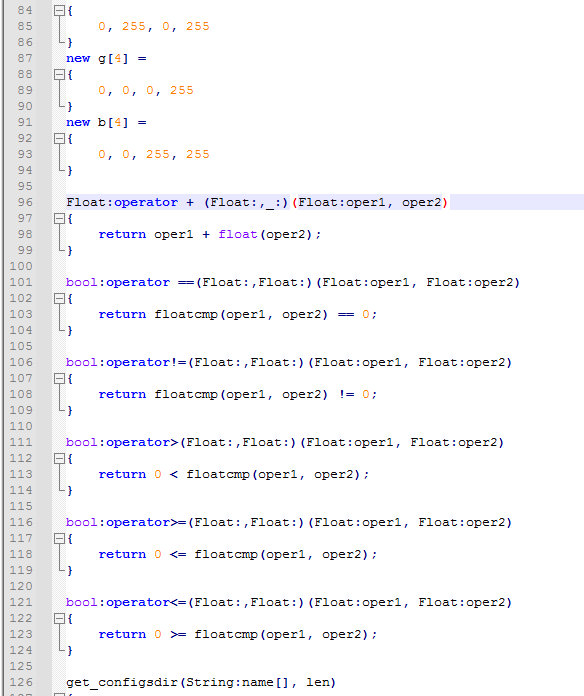Screen dimensions: 584x696
Task: Click the values '0, 255, 0, 255'
Action: [154, 27]
